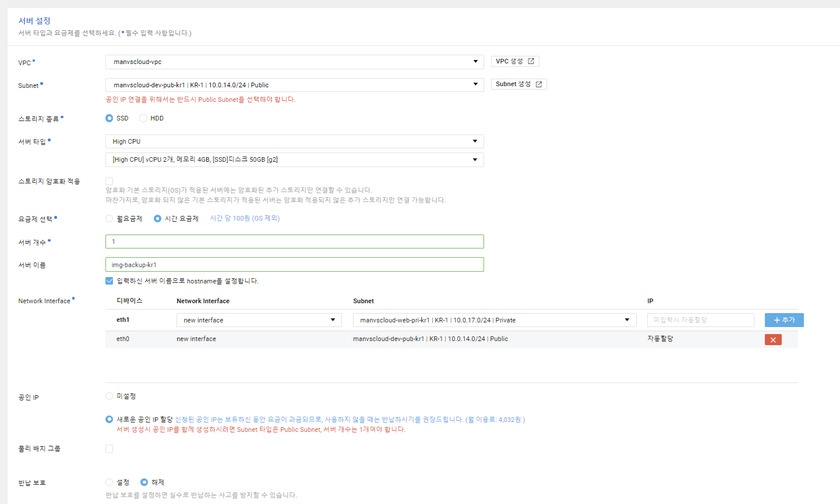Viewport: 840px width, 504px height.
Task: Select 미설정 for public IP
Action: coord(109,396)
